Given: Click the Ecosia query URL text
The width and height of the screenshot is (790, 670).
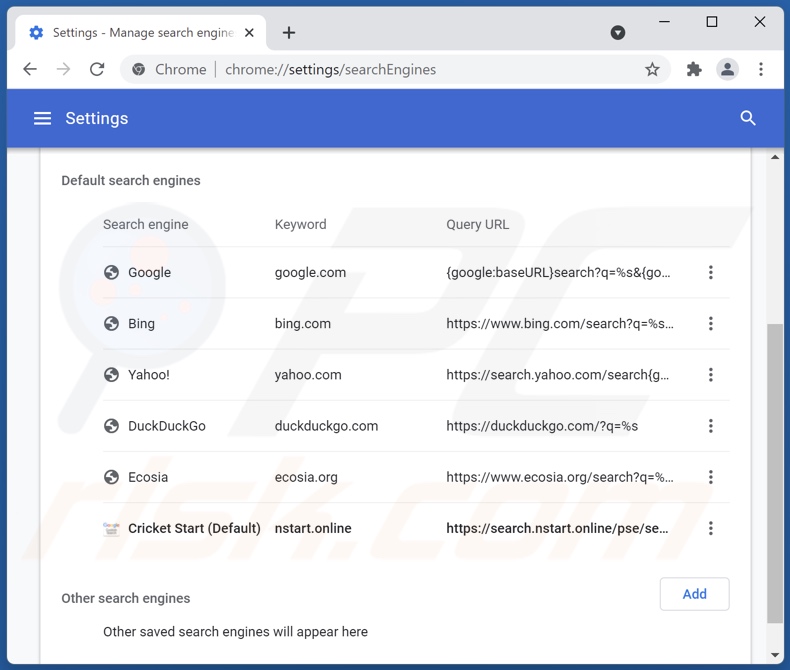Looking at the screenshot, I should pos(560,477).
